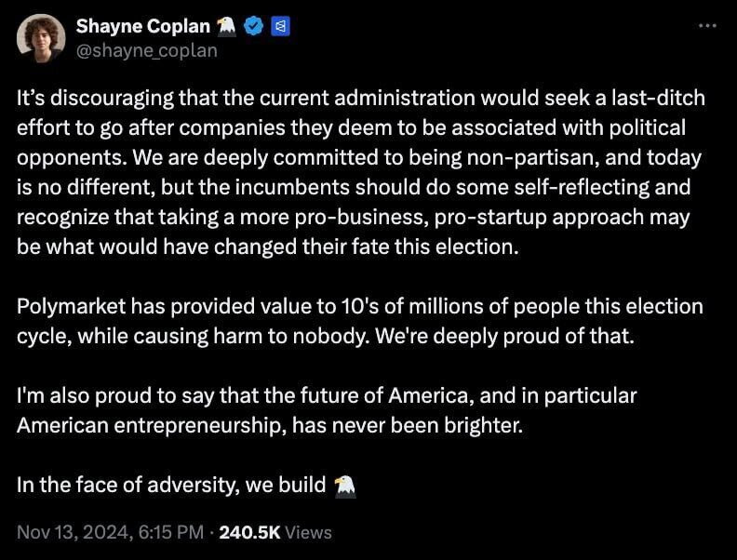
Task: Open Shayne Coplan's profile avatar
Action: 41,38
